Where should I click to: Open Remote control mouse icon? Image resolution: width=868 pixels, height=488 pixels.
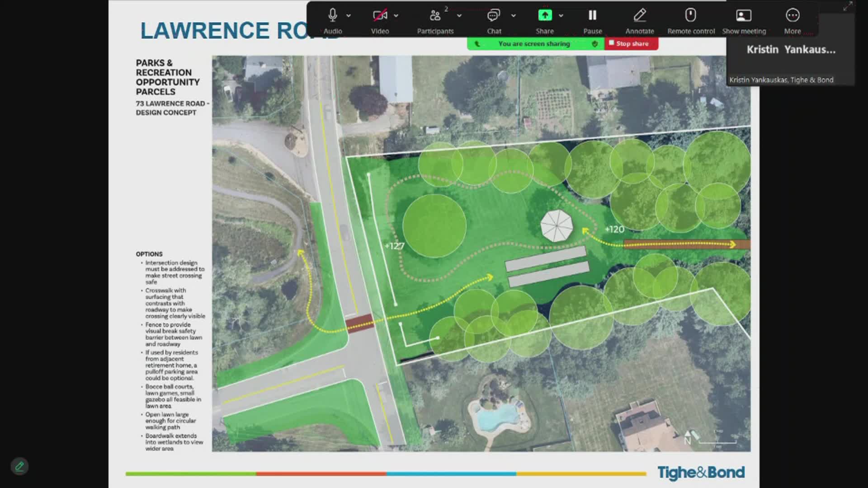(x=690, y=15)
